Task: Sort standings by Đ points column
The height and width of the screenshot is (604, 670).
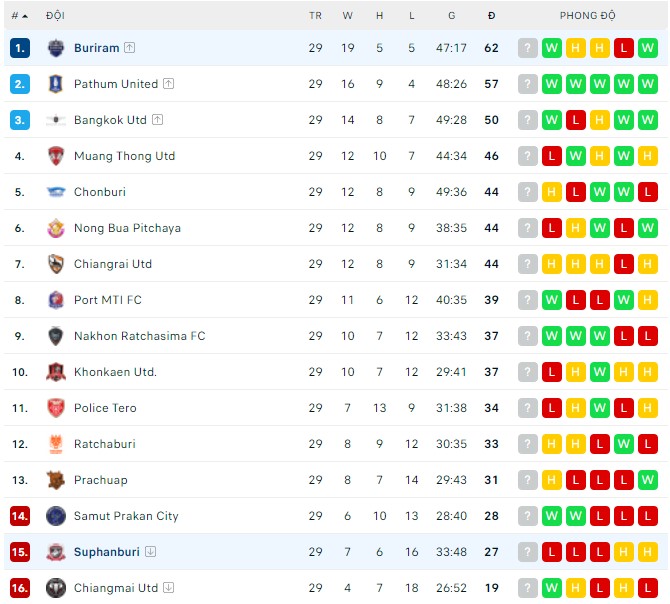Action: click(x=491, y=16)
